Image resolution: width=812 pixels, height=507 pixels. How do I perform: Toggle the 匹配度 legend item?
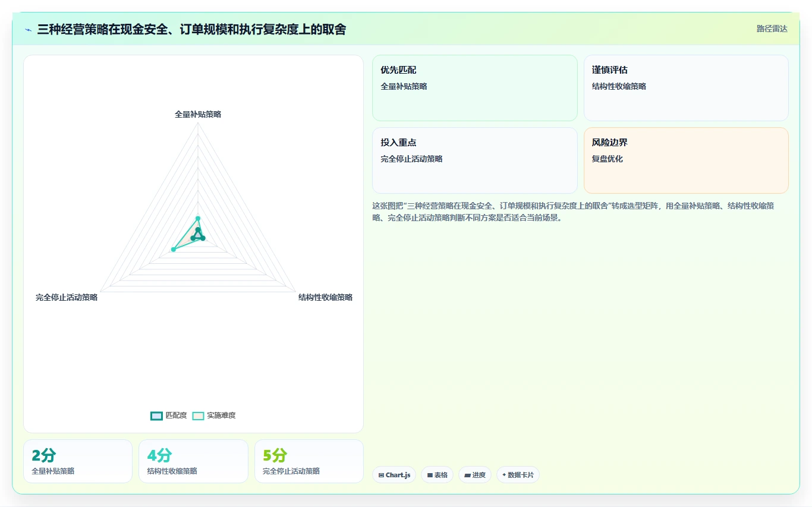(169, 415)
